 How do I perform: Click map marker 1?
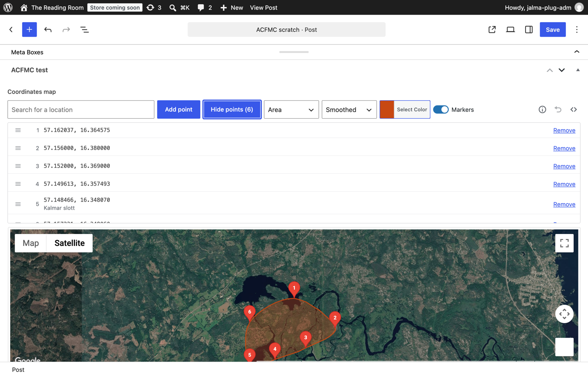tap(294, 289)
